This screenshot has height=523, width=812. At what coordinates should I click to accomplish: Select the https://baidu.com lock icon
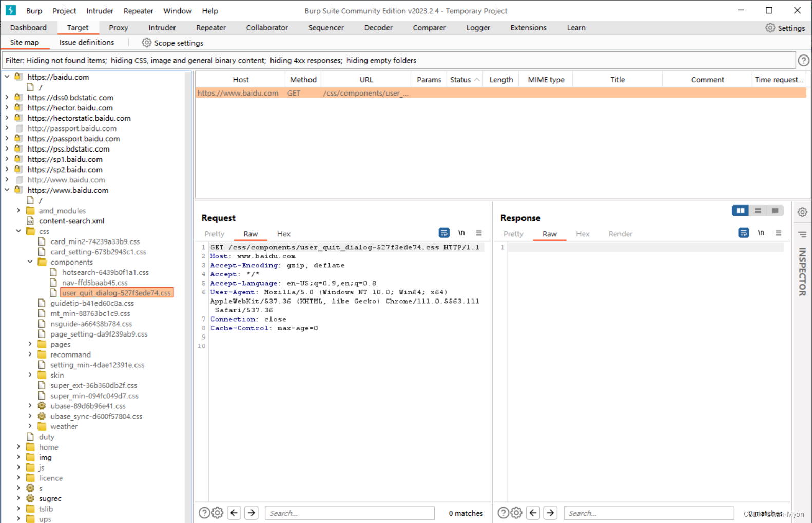click(18, 77)
